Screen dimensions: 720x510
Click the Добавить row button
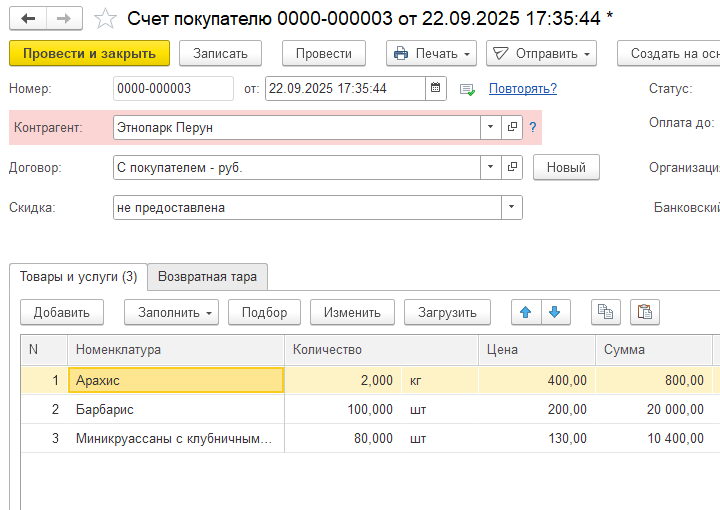pos(62,312)
